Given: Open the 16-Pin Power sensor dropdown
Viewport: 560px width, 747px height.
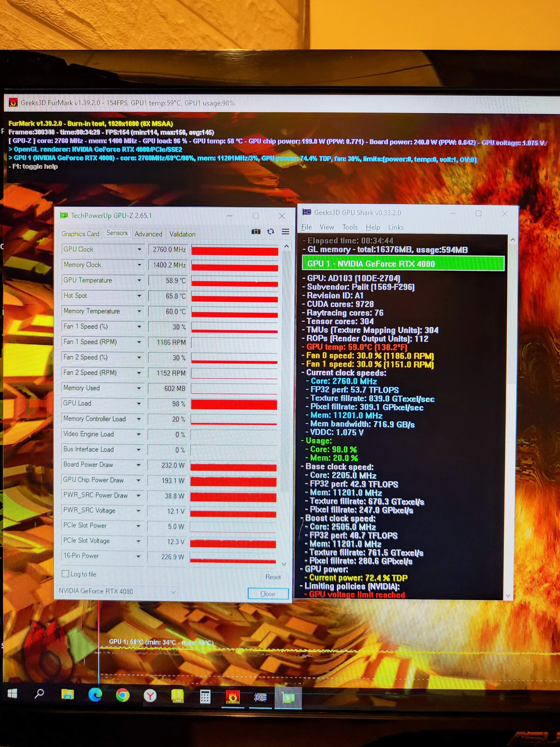Looking at the screenshot, I should 138,556.
